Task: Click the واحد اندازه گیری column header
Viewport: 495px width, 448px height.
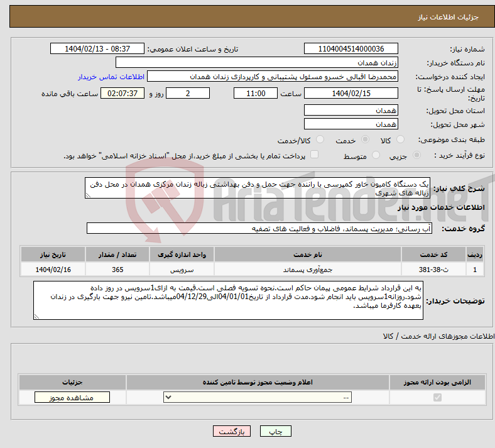Action: click(x=182, y=254)
